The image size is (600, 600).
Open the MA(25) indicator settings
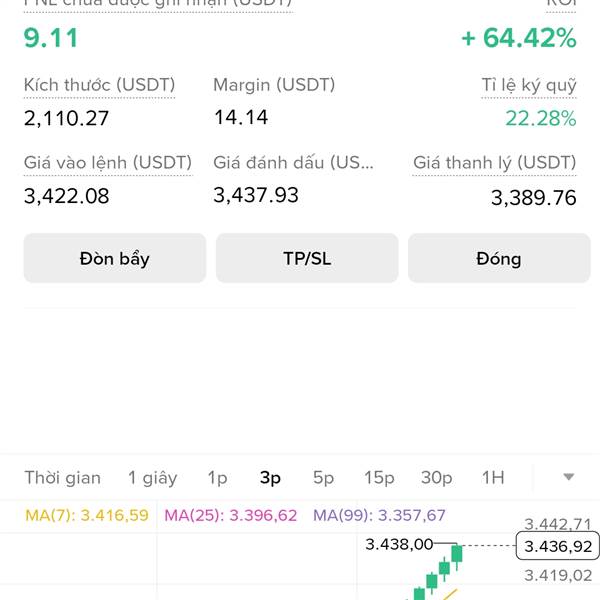230,516
